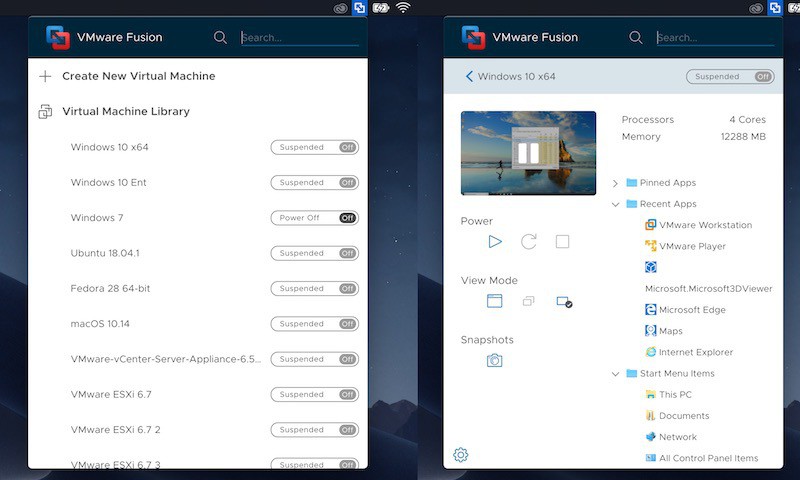800x480 pixels.
Task: Open settings via the gear icon
Action: [460, 454]
